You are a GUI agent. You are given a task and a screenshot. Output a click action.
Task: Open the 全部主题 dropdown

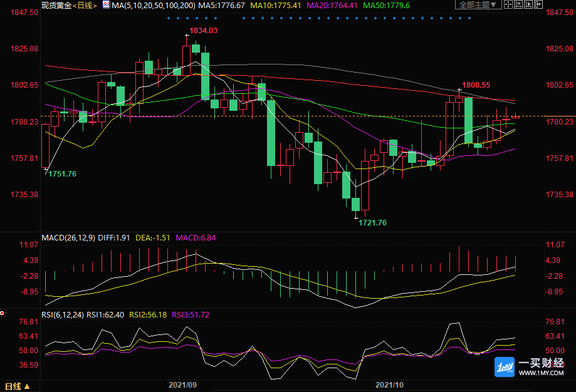click(478, 5)
